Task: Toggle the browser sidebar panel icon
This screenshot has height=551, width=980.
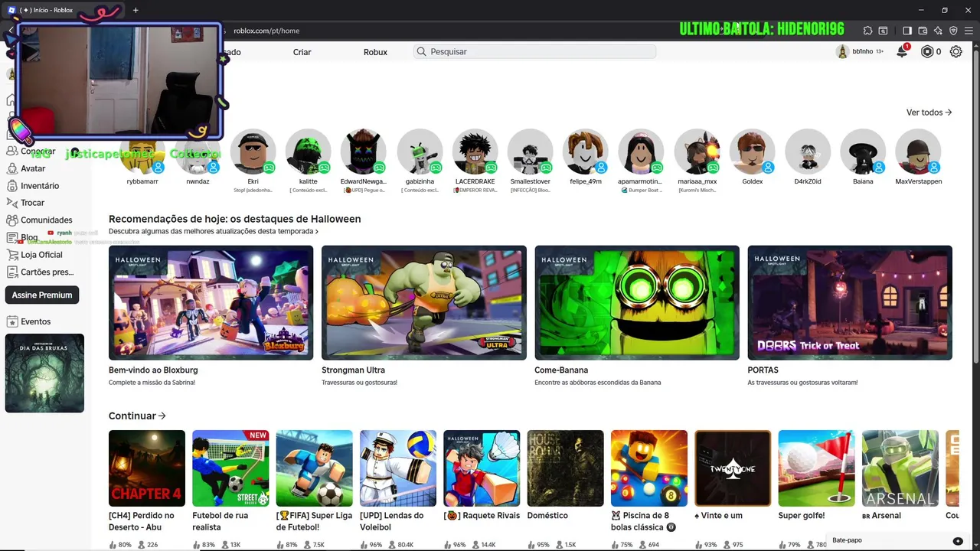Action: click(x=907, y=31)
